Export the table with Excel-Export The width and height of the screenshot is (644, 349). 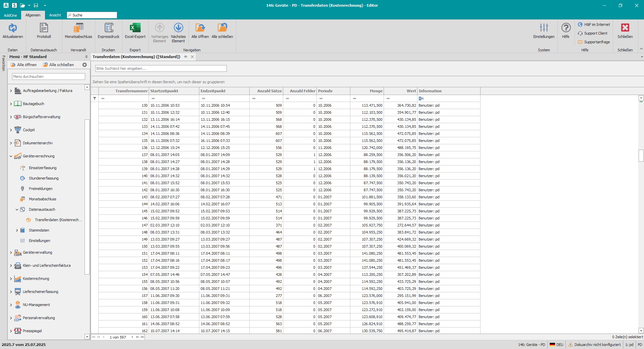(135, 28)
